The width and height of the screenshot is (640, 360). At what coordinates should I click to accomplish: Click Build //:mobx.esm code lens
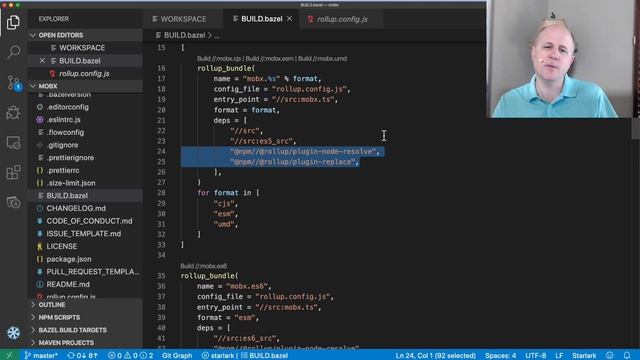tap(269, 59)
